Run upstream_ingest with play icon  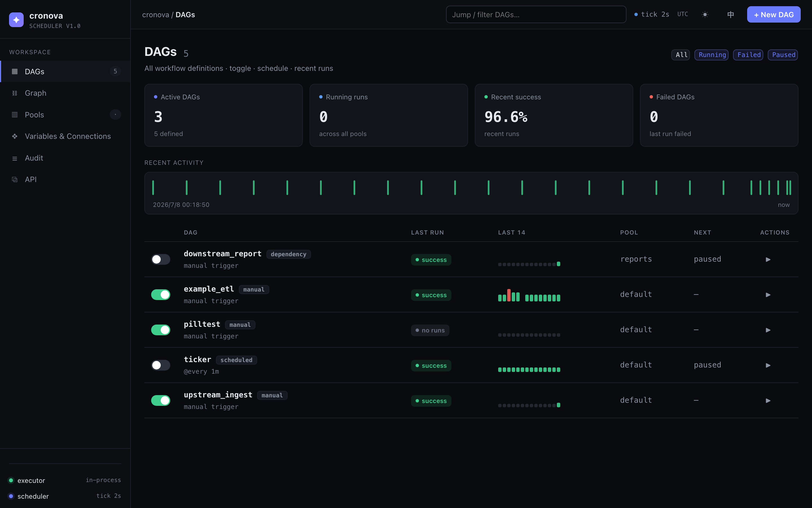click(x=768, y=400)
